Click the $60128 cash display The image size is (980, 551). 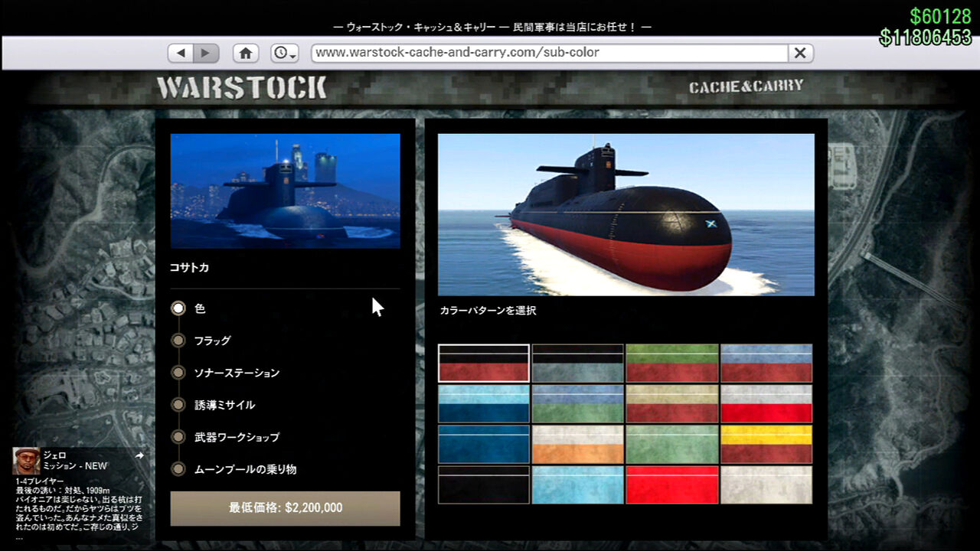coord(940,16)
